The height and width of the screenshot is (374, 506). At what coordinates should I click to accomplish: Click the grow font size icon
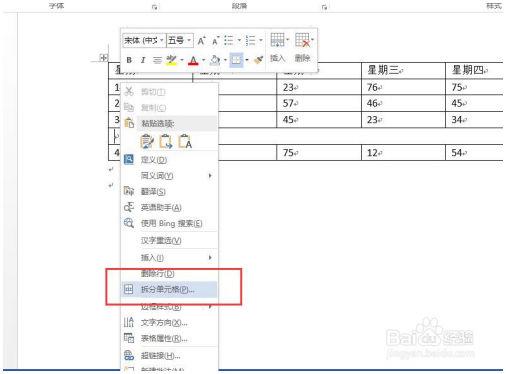tap(201, 41)
